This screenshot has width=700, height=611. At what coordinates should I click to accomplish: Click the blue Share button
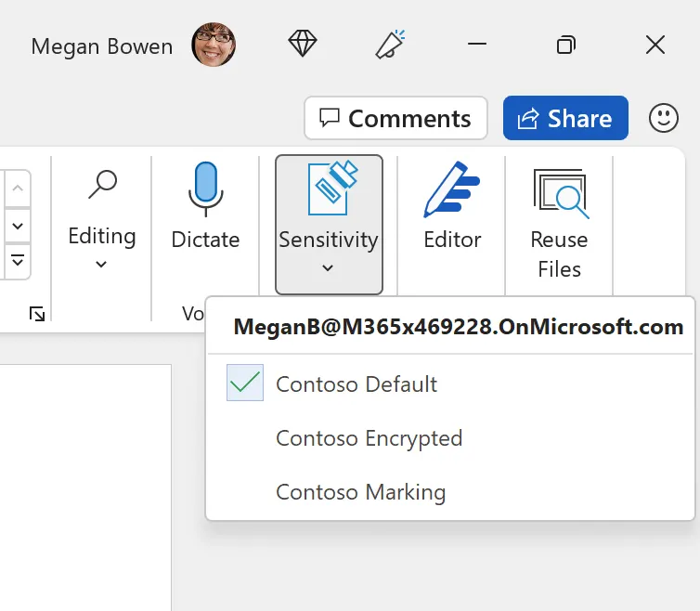coord(565,118)
